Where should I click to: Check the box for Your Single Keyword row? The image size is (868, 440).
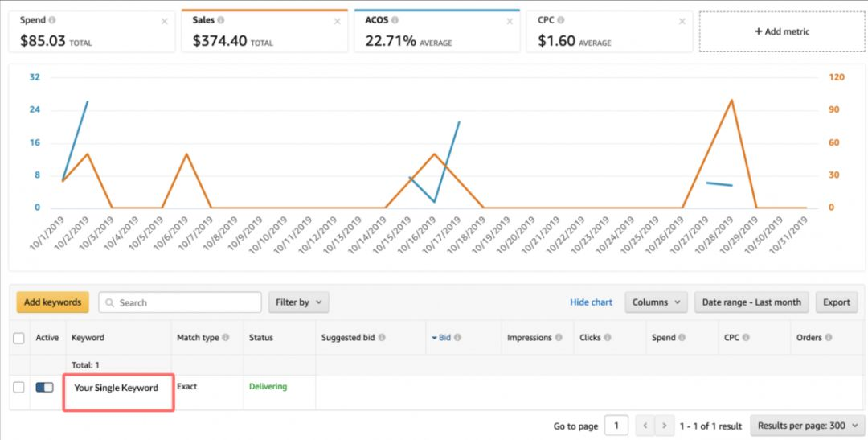tap(18, 388)
